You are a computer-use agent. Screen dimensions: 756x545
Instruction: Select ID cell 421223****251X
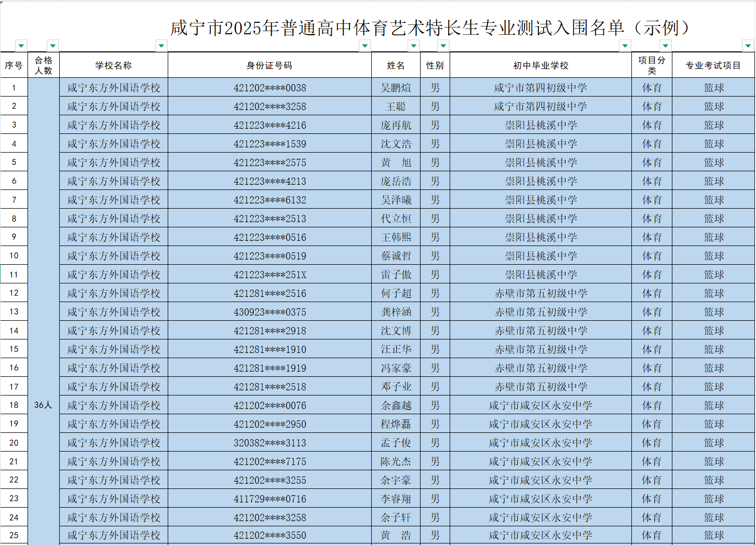click(269, 275)
